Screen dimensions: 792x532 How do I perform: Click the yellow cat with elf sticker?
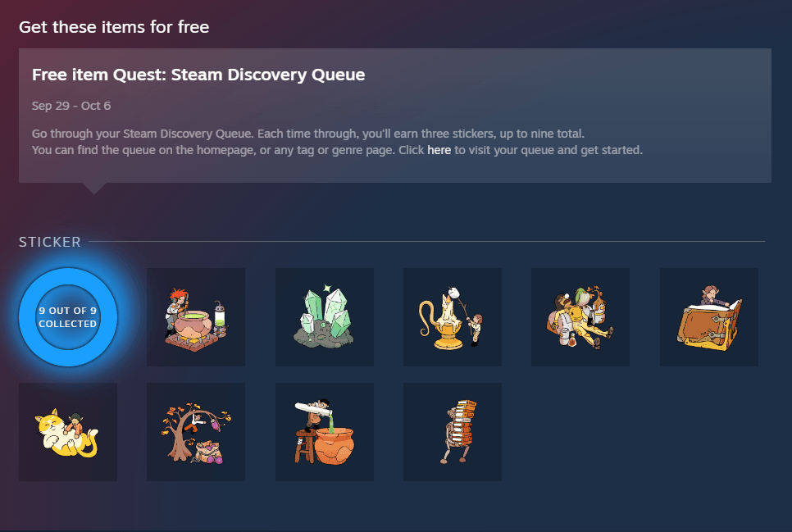[x=68, y=432]
